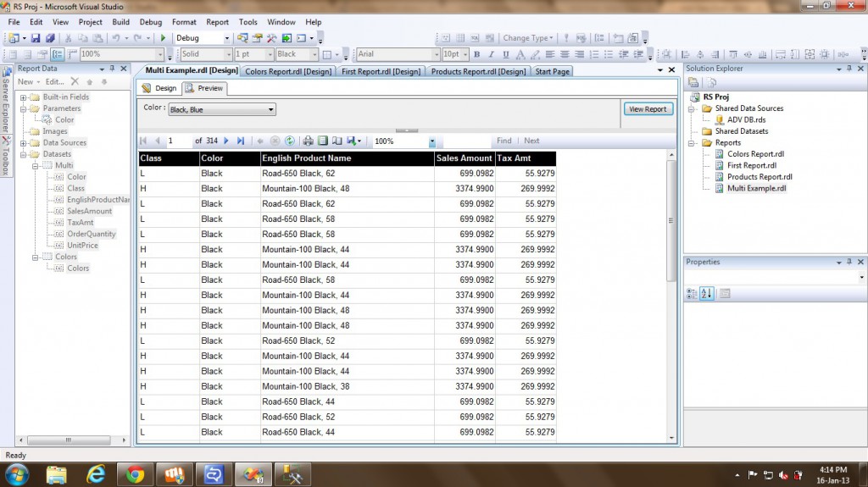
Task: Click the Alphabetical sort icon in Properties
Action: (707, 294)
